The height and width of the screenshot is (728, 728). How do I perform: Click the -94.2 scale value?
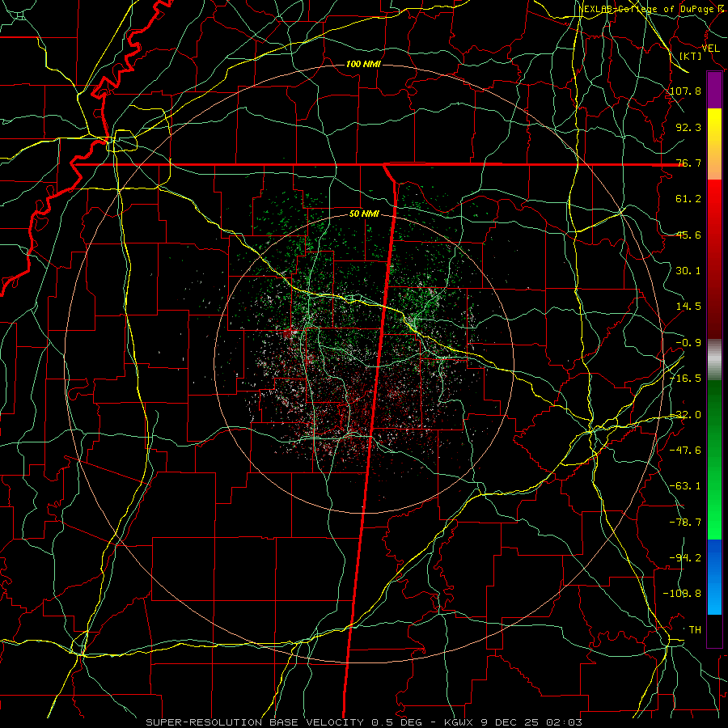685,558
